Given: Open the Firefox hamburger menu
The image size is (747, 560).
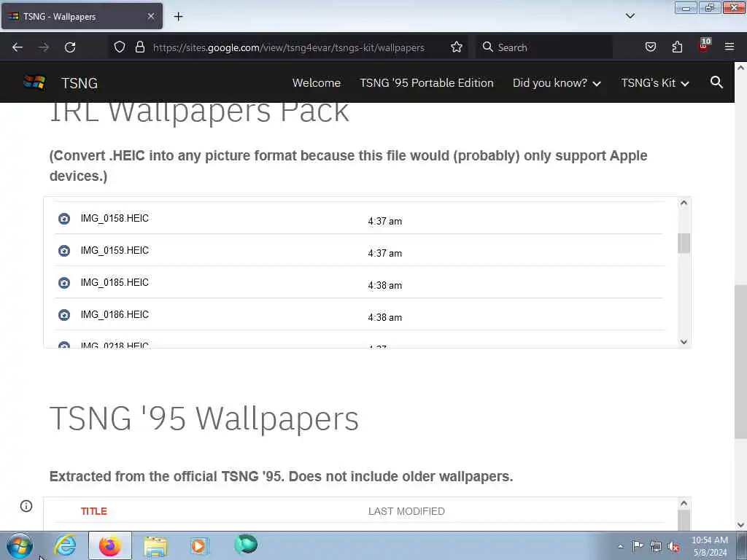Looking at the screenshot, I should tap(729, 47).
